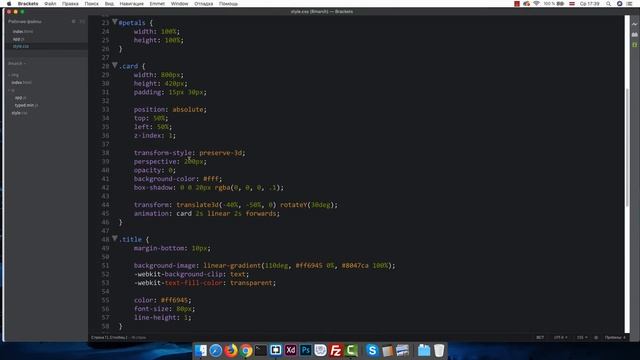
Task: Open the Отладка menu
Action: 204,4
